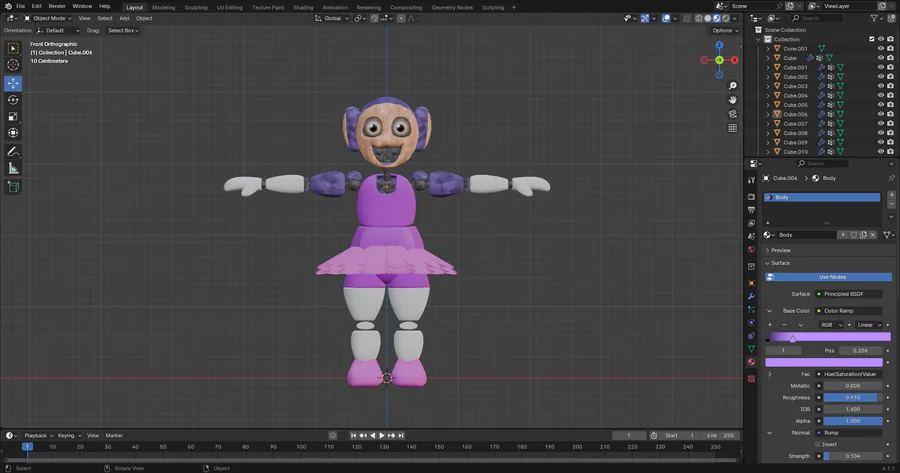
Task: Click the Color Ramp base color button
Action: [849, 311]
